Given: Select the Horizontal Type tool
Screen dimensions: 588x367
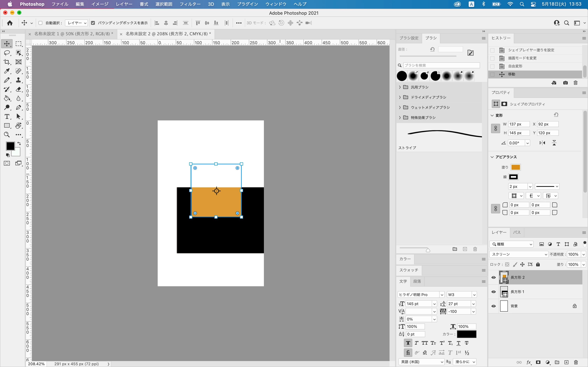Looking at the screenshot, I should coord(7,117).
